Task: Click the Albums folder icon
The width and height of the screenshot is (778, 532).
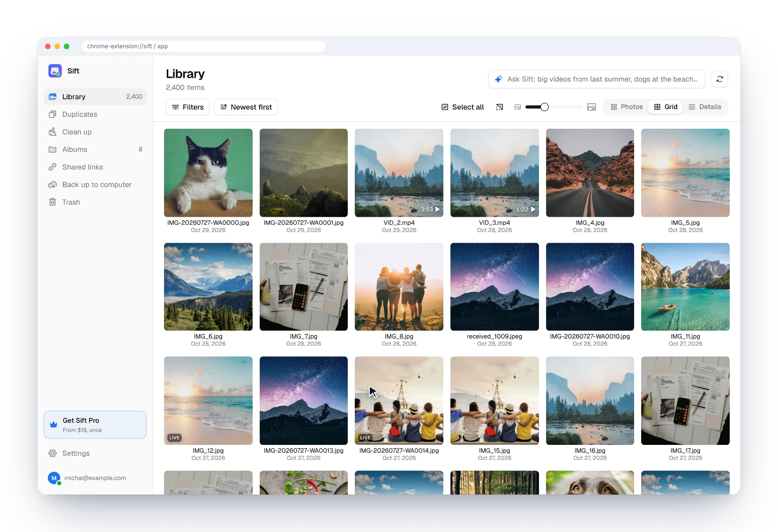Action: click(x=52, y=149)
